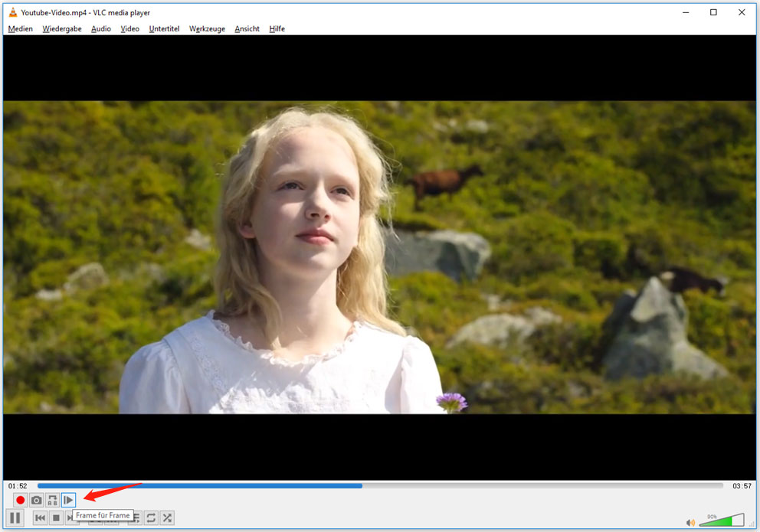Open the Medien menu
This screenshot has width=760, height=532.
[x=20, y=28]
